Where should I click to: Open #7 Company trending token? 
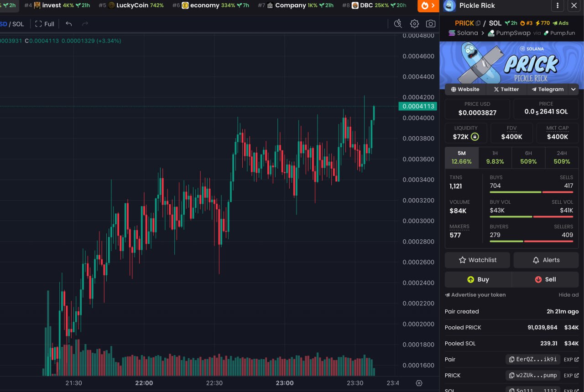click(296, 5)
